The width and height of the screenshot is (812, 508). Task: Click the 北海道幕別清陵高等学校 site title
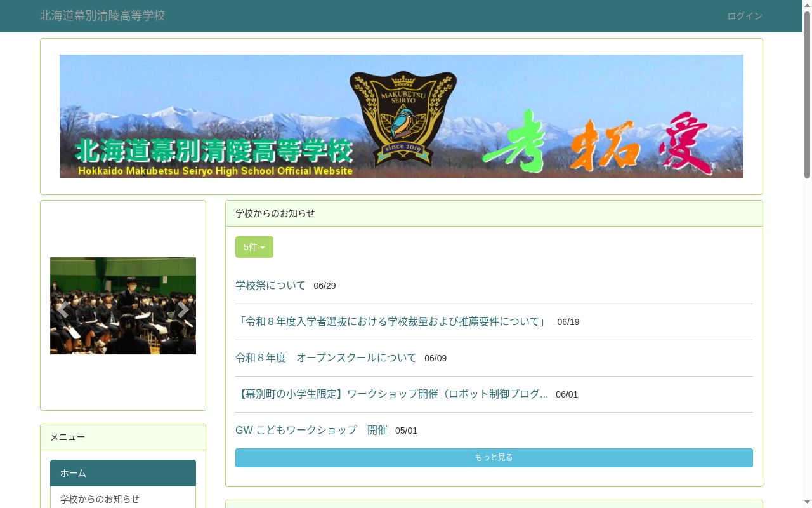tap(103, 16)
